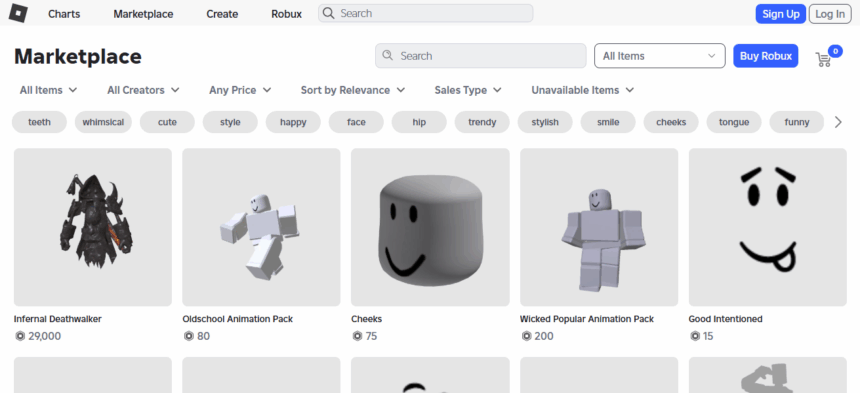Click Robux icon beside 29,000 price

[20, 336]
